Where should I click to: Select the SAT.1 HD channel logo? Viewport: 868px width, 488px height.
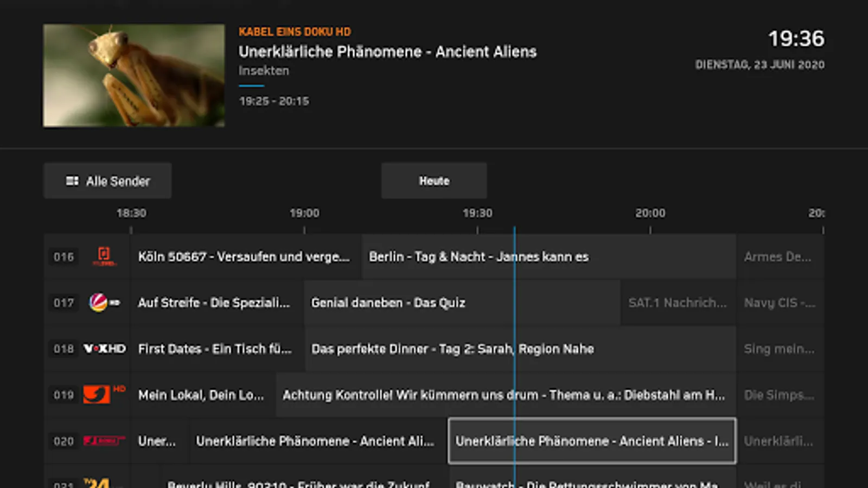pos(104,303)
